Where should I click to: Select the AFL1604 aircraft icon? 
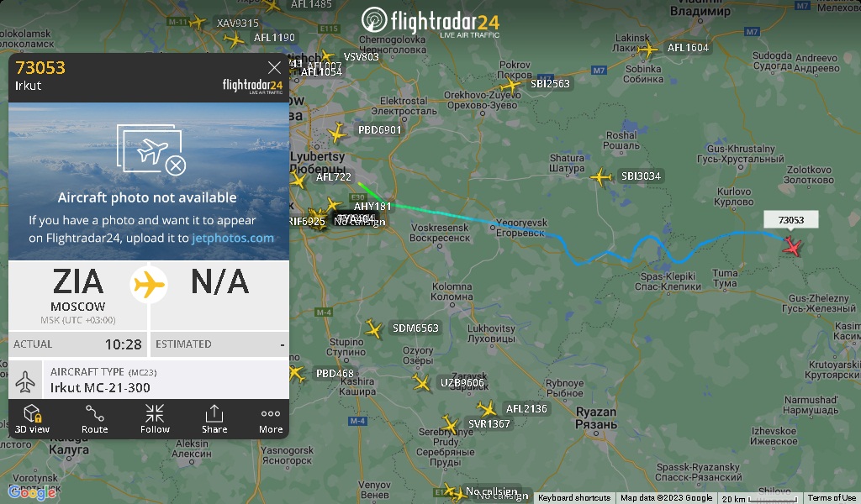tap(648, 50)
